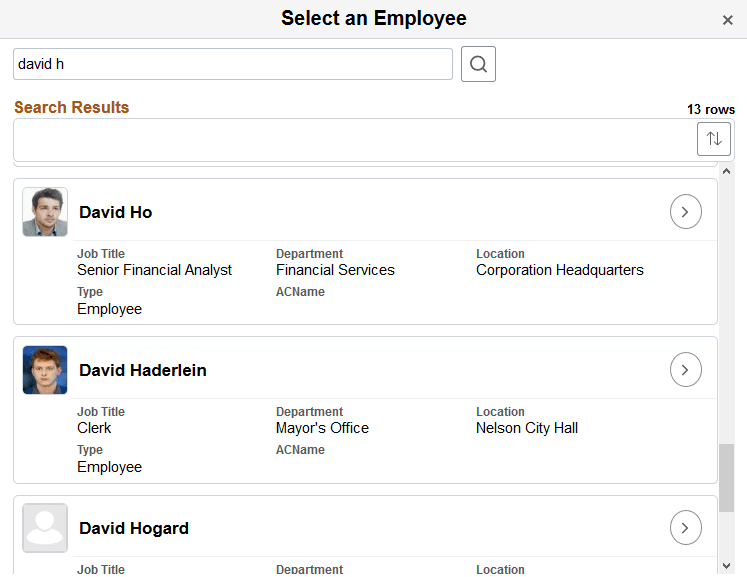Select the David Haderlein name heading
The width and height of the screenshot is (747, 577).
[143, 370]
